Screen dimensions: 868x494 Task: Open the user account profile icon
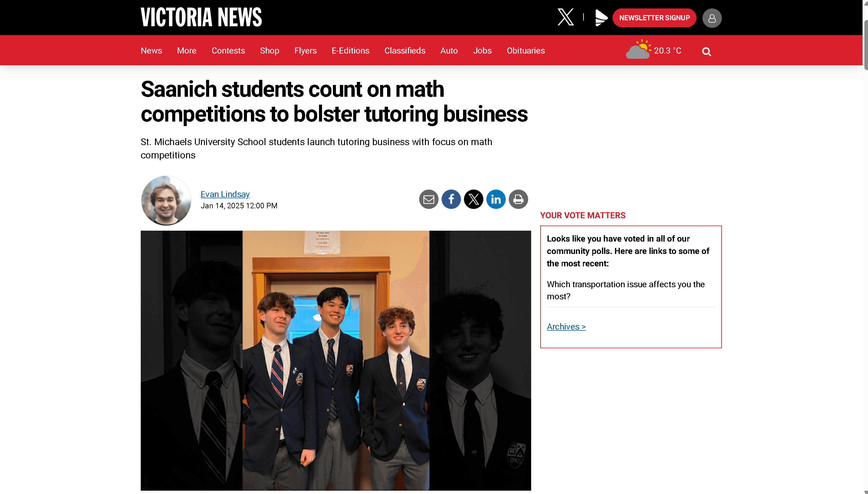click(712, 18)
